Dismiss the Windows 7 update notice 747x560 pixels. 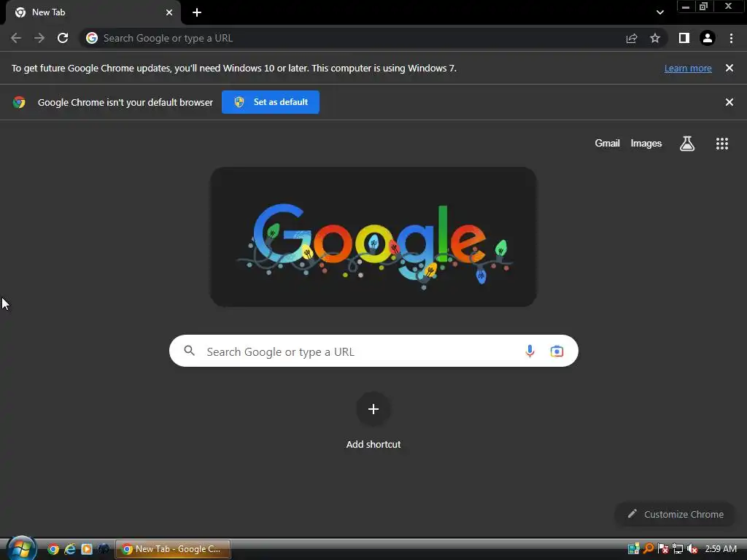pos(729,68)
